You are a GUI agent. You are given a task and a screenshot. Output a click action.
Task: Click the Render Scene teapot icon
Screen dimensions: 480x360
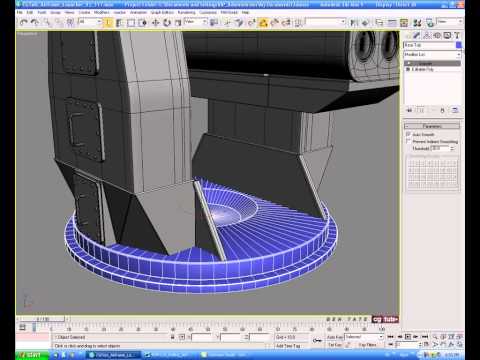pos(430,23)
